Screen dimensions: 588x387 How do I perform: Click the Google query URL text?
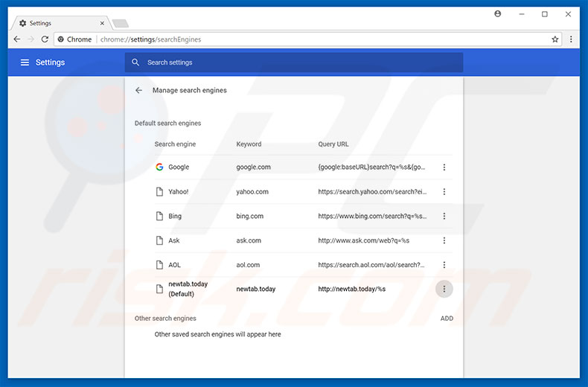[x=371, y=167]
